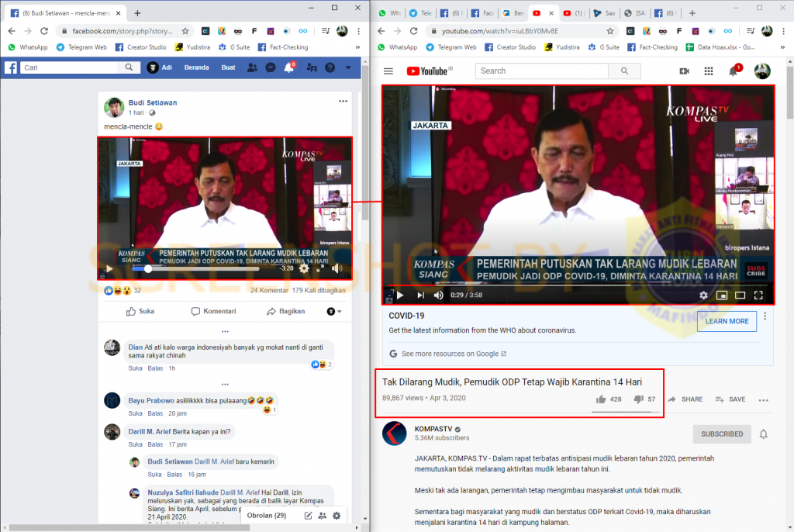Viewport: 794px width, 532px height.
Task: Open Facebook Messenger icon in header
Action: [270, 67]
